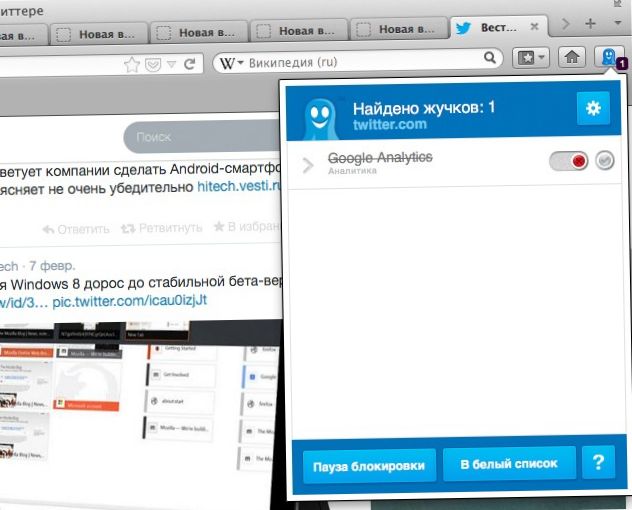The height and width of the screenshot is (510, 632).
Task: Open Ghostery help question mark
Action: point(599,462)
